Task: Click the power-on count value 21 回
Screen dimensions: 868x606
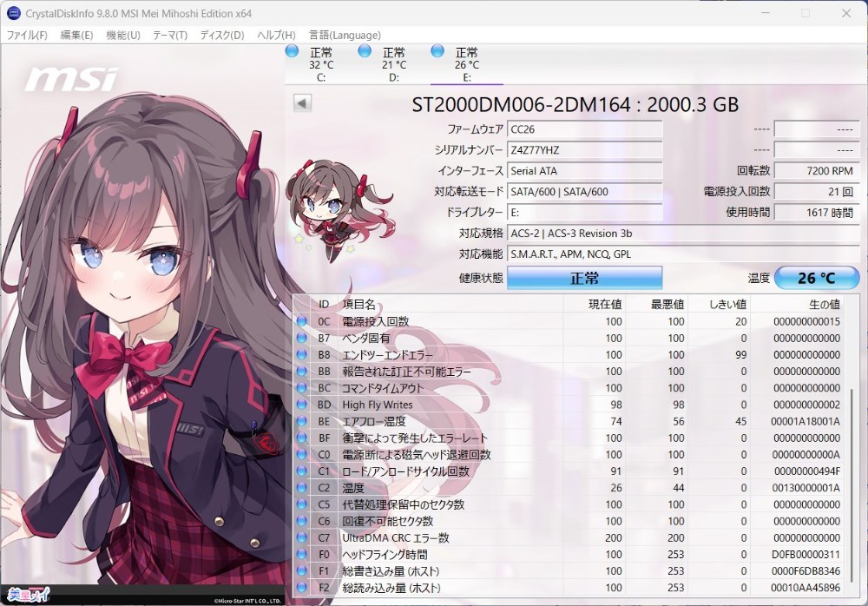Action: (x=817, y=192)
